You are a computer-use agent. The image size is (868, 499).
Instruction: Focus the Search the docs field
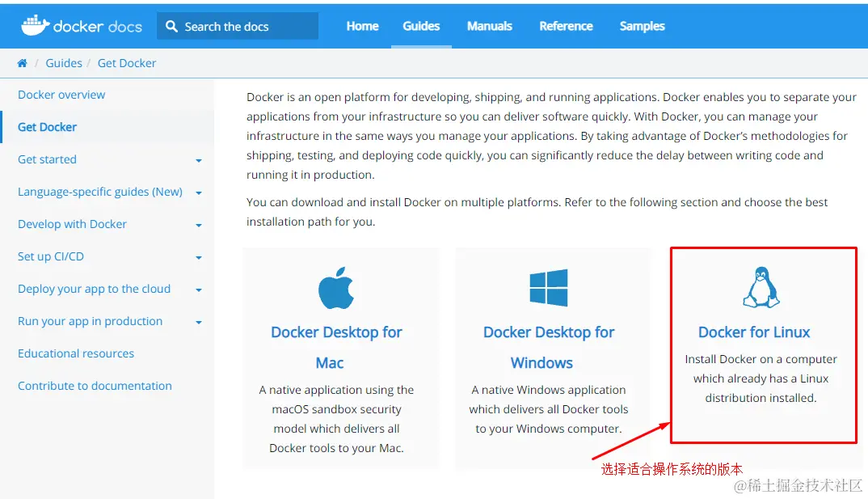[x=238, y=26]
